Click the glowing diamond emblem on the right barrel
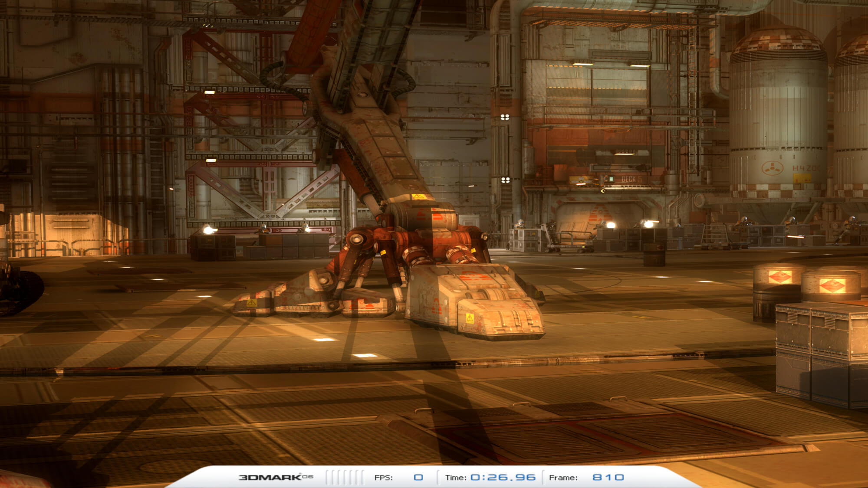The height and width of the screenshot is (488, 868). click(832, 285)
